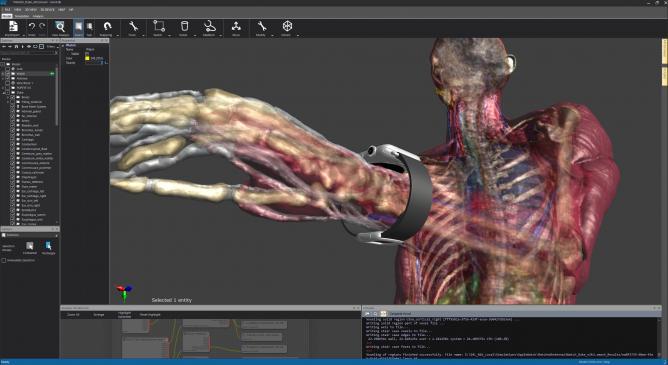668x365 pixels.
Task: Click the Solids cylinder icon
Action: click(184, 26)
